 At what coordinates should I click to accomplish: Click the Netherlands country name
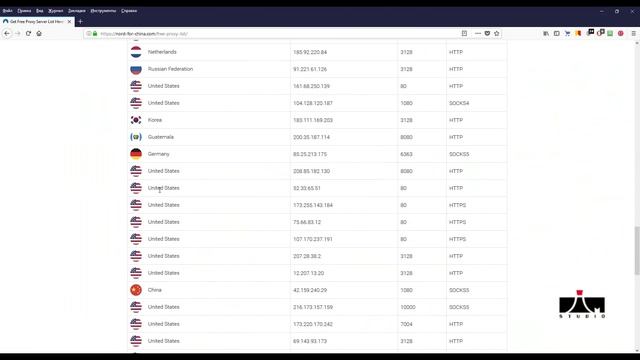pos(162,52)
